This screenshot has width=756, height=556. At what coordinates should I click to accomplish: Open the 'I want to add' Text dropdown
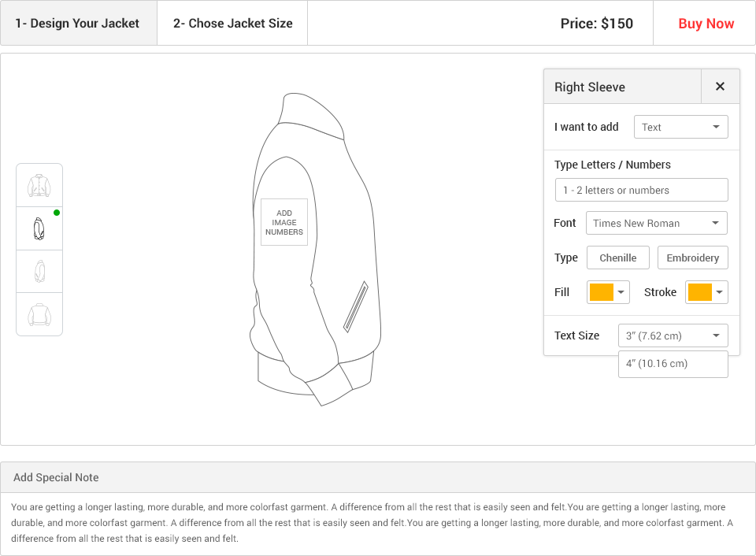tap(680, 127)
